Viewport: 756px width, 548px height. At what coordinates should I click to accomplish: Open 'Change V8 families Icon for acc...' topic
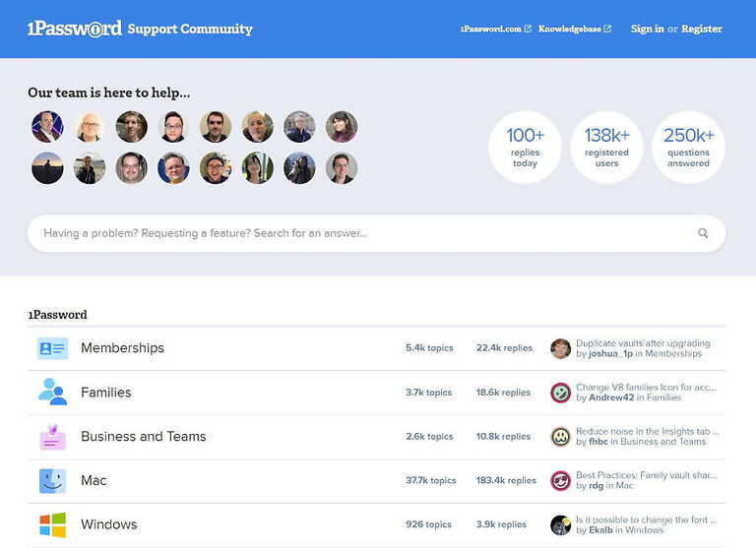(x=646, y=387)
